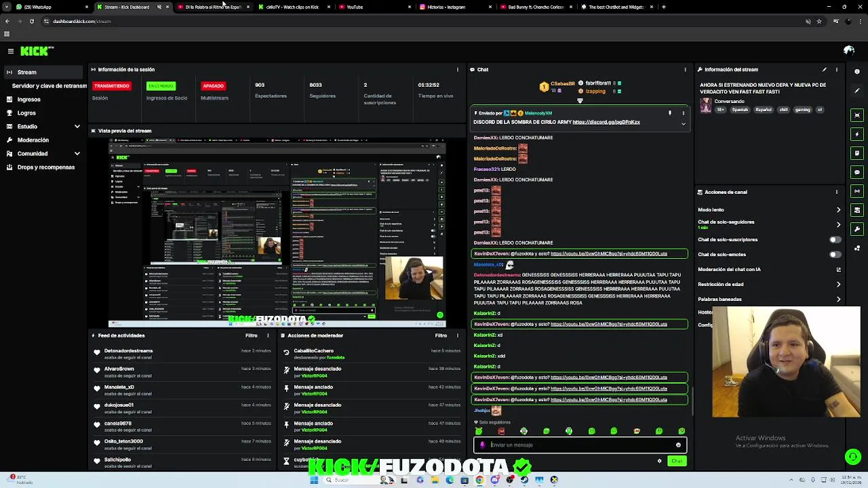Screen dimensions: 868x488
Task: Collapse the pinned message with the chevron
Action: pos(684,124)
